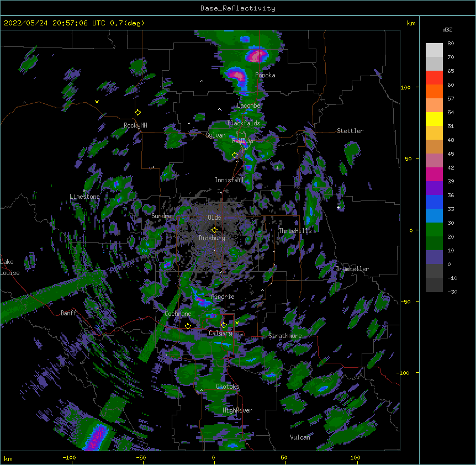Viewport: 476px width, 465px height.
Task: Click the -100 tick on the bottom axis
Action: click(69, 457)
